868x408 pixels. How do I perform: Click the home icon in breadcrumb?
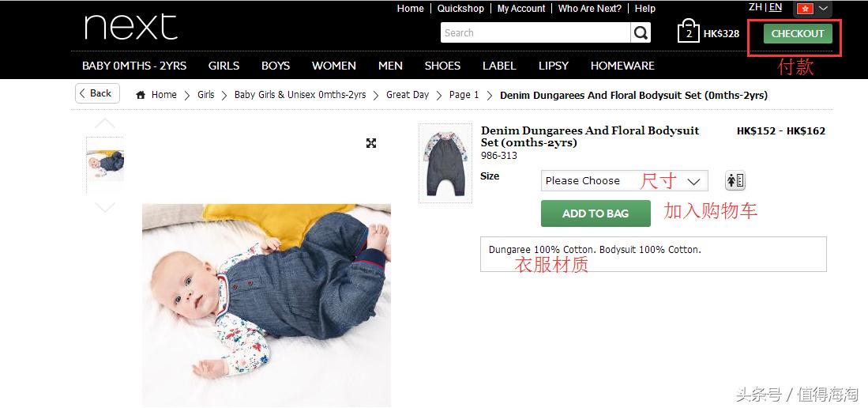click(141, 95)
